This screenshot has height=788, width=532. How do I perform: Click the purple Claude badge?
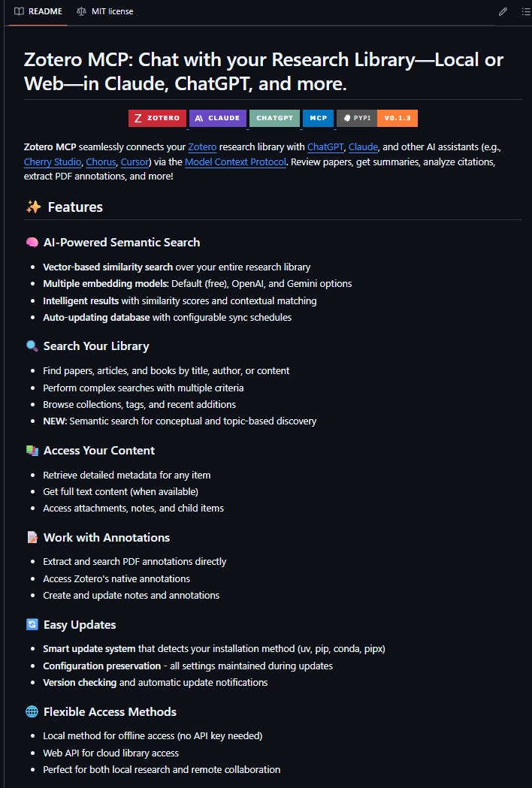(x=218, y=118)
